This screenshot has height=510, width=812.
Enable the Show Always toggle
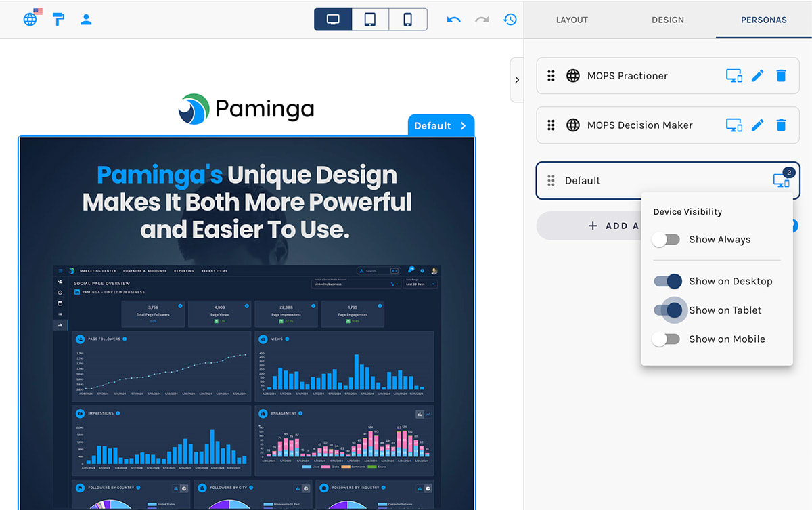click(x=666, y=240)
